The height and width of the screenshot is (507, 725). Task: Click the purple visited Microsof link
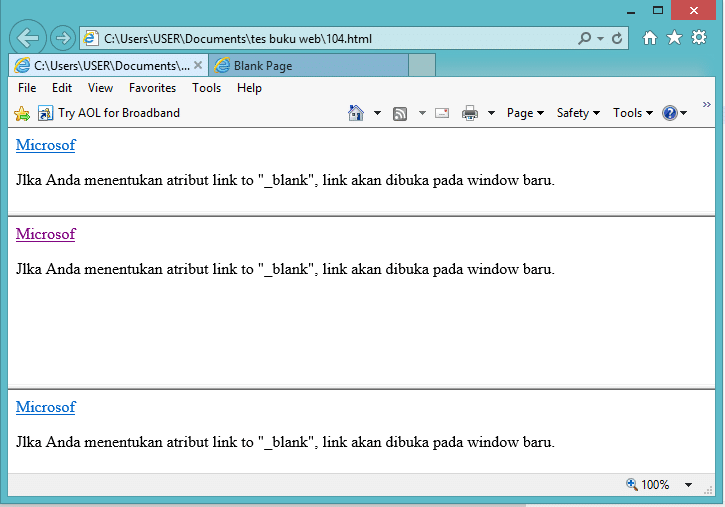click(x=45, y=234)
